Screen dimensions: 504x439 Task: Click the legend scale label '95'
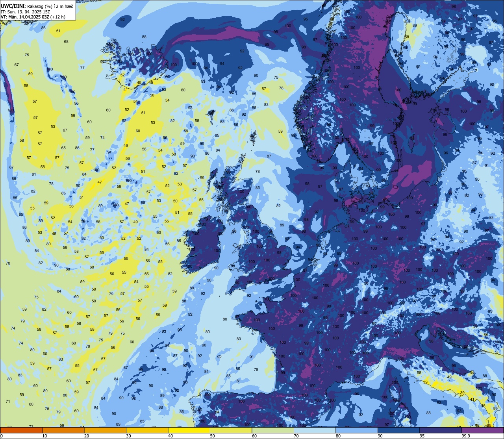(x=422, y=436)
